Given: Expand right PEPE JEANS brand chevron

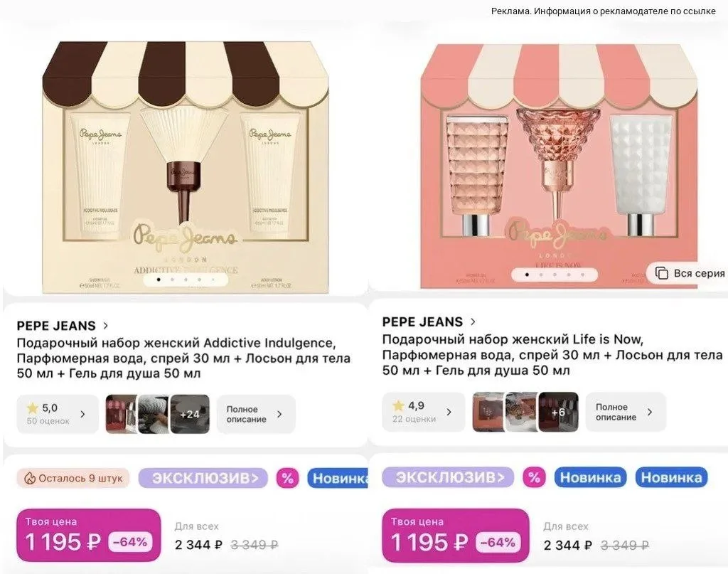Looking at the screenshot, I should tap(473, 321).
